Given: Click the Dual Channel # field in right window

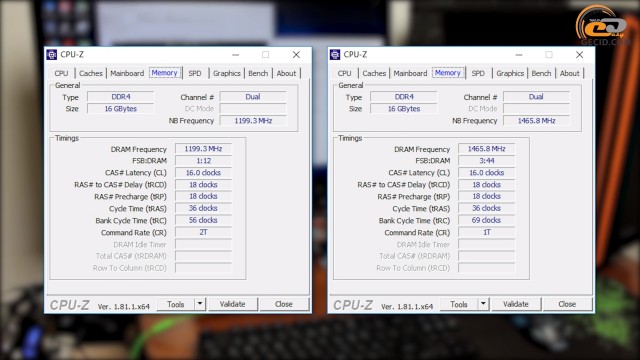Looking at the screenshot, I should pos(536,97).
